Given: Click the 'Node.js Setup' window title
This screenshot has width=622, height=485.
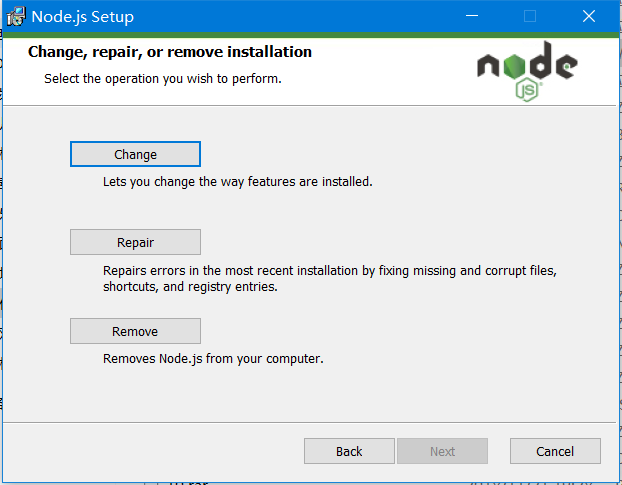Looking at the screenshot, I should (x=83, y=17).
